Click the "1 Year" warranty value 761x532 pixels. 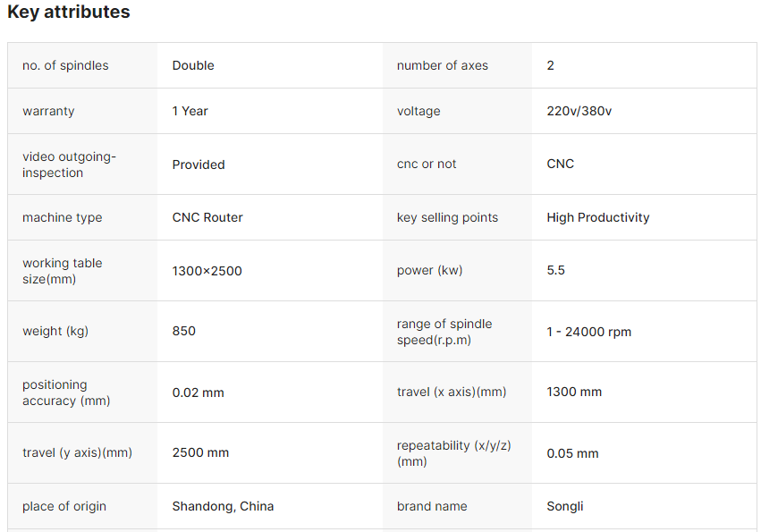(190, 111)
